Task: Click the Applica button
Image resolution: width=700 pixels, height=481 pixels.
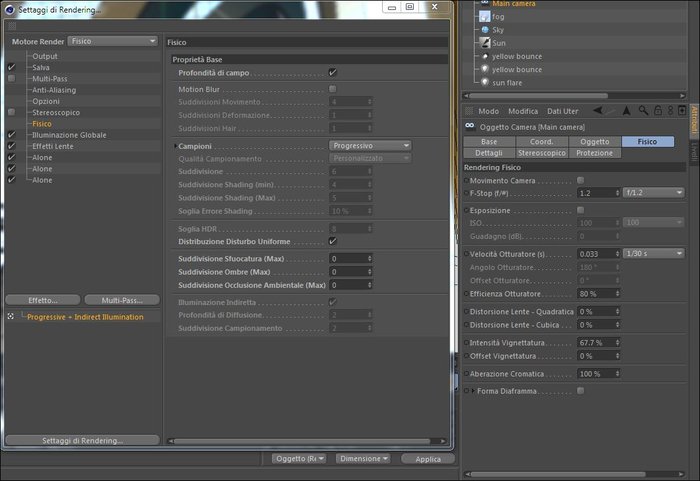Action: [428, 459]
